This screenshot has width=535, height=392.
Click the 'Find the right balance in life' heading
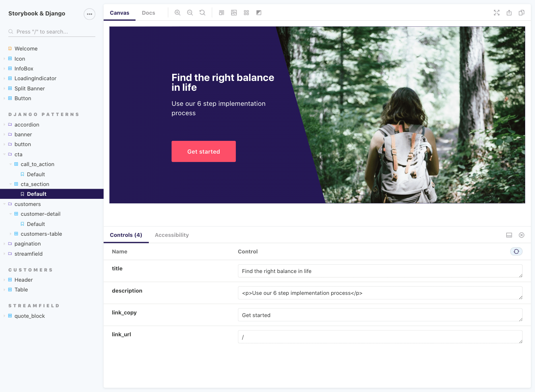223,82
